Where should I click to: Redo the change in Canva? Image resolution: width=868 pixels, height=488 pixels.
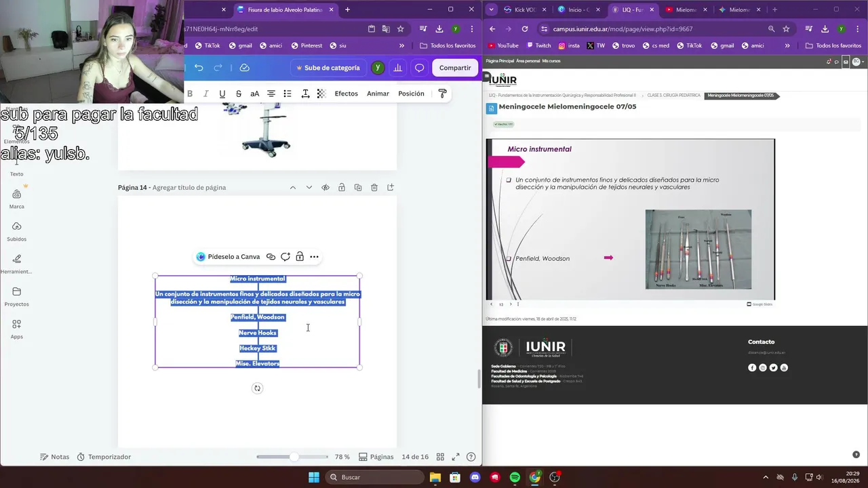[218, 68]
